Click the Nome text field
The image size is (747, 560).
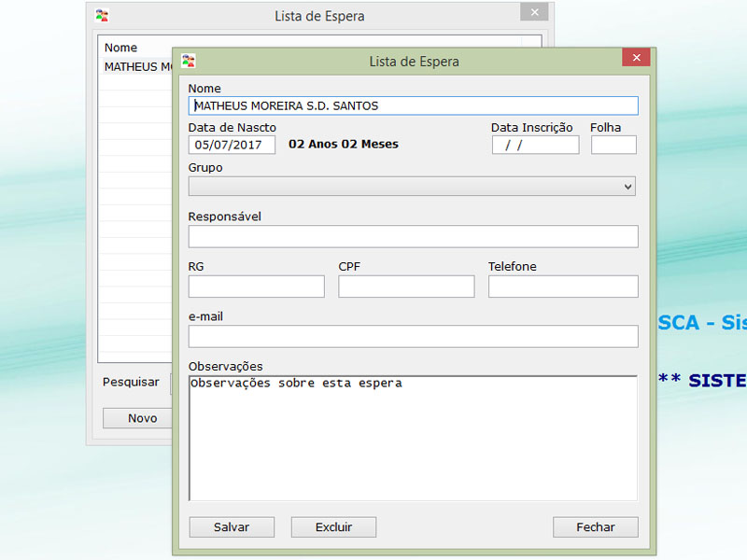413,105
